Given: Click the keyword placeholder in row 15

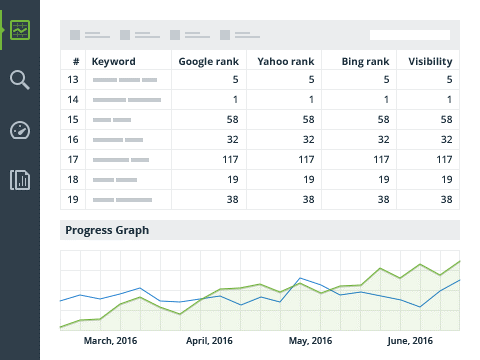Looking at the screenshot, I should [112, 120].
